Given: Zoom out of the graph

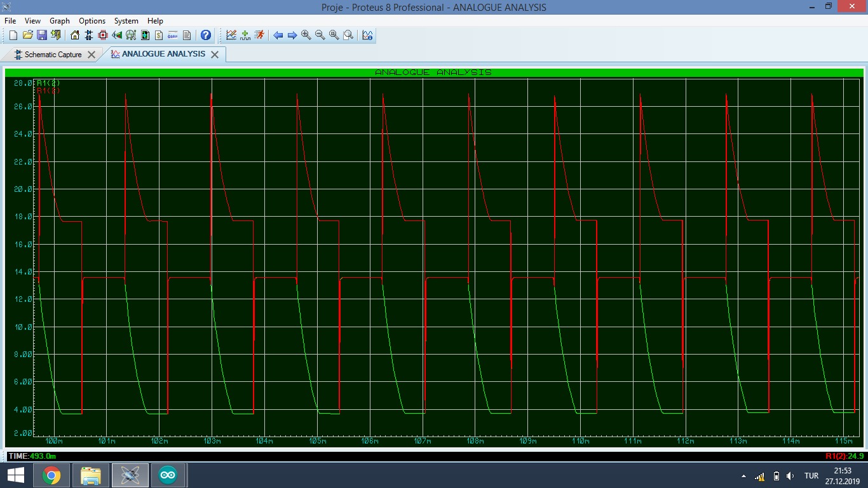Looking at the screenshot, I should click(320, 36).
